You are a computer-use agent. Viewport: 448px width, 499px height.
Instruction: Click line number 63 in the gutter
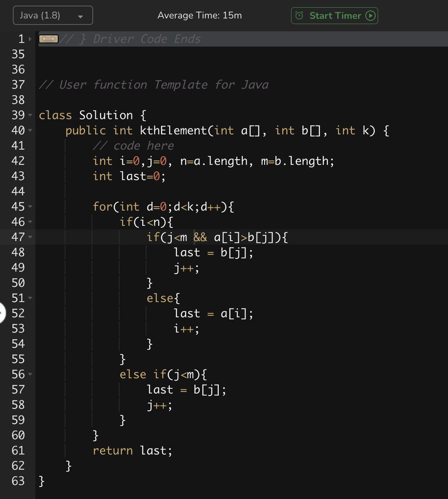pos(18,481)
